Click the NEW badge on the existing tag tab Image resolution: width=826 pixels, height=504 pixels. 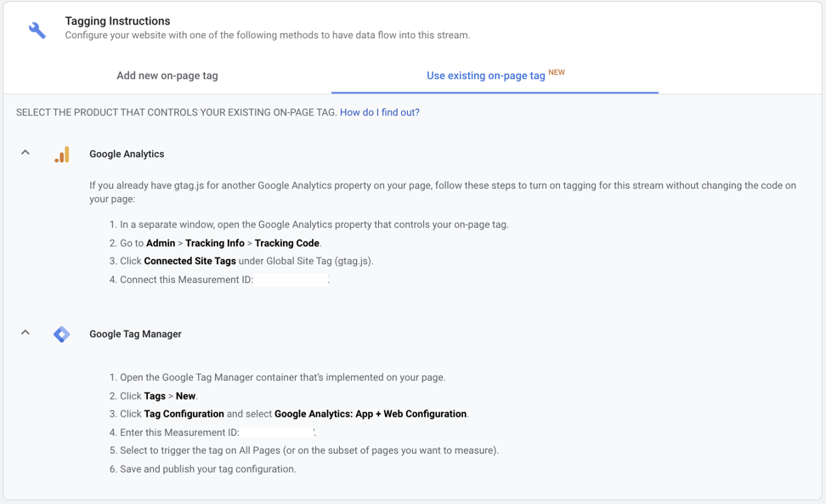pos(557,72)
